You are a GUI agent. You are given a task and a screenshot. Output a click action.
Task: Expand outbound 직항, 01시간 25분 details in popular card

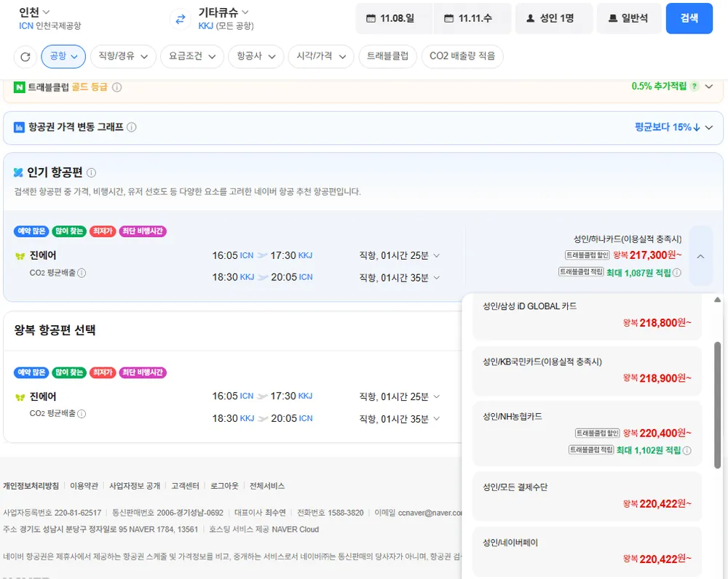[436, 255]
